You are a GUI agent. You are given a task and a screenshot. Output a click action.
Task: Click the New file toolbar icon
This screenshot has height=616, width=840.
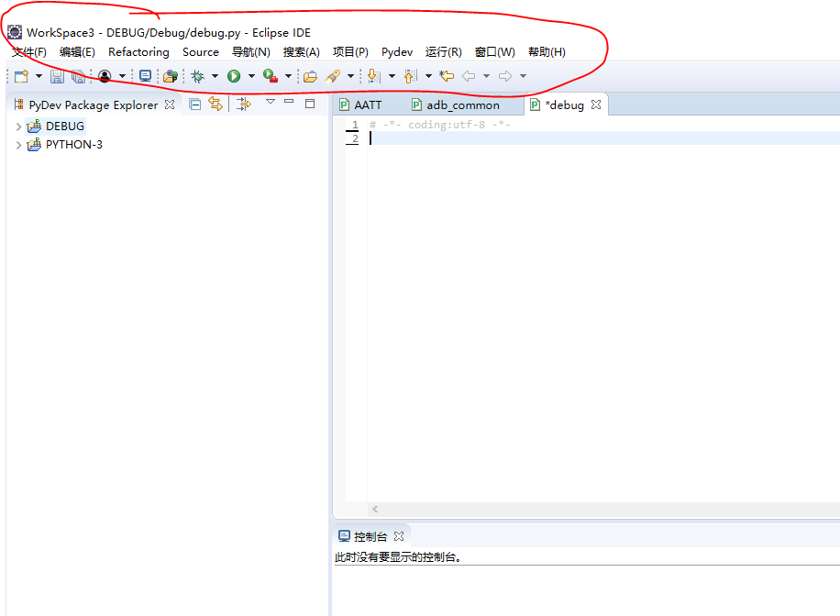(x=21, y=76)
